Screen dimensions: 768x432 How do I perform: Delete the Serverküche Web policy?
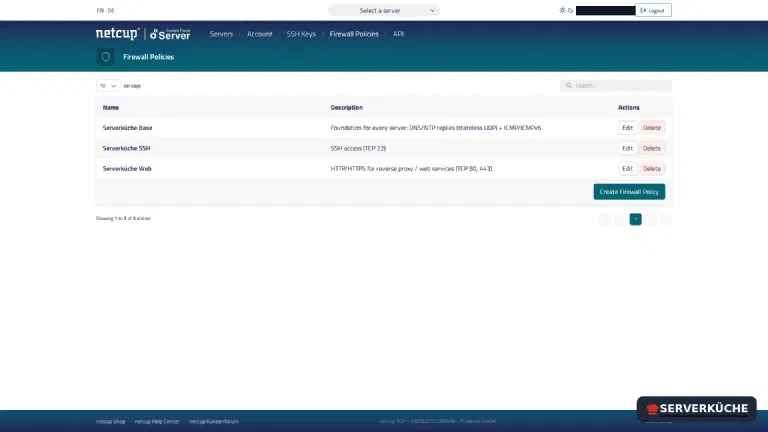coord(651,168)
